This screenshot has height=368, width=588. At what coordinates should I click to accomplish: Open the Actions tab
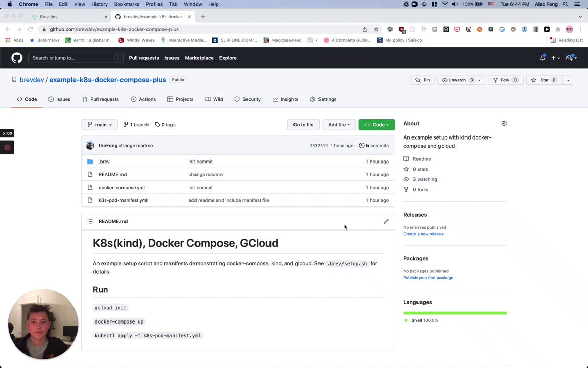pyautogui.click(x=143, y=99)
